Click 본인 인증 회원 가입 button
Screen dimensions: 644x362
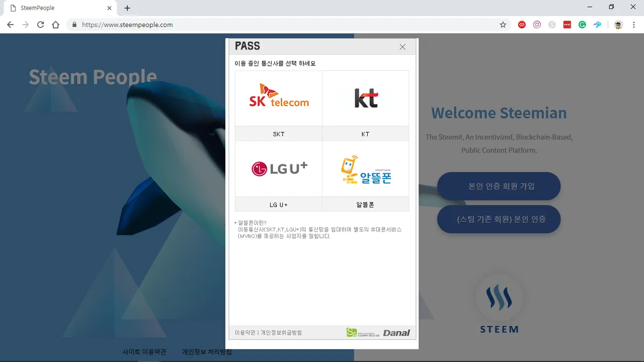point(499,186)
